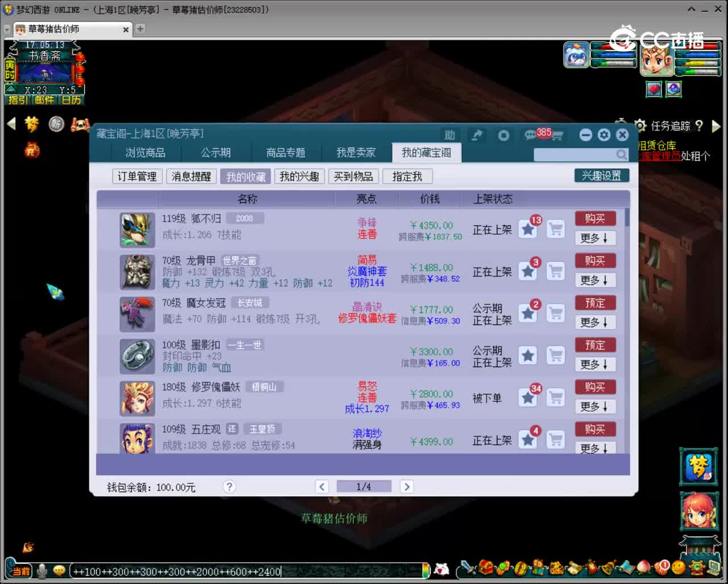Click the 兴趣设置 button
Image resolution: width=728 pixels, height=584 pixels.
coord(602,176)
